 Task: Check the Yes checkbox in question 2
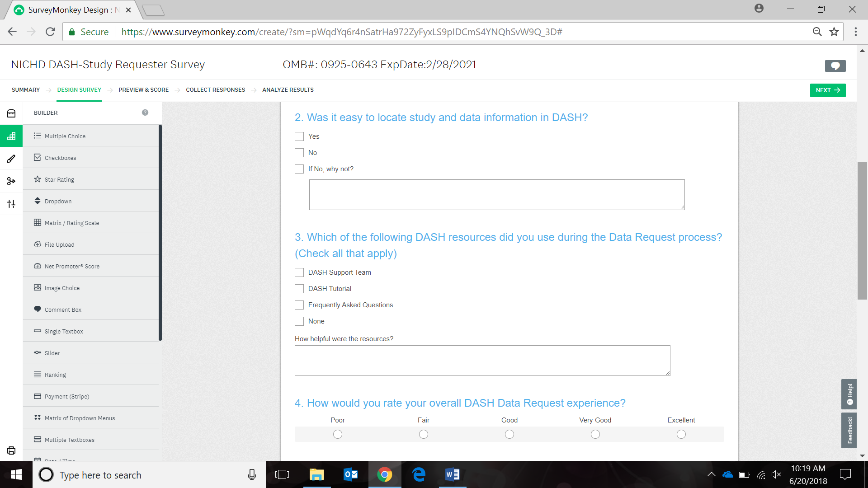coord(299,136)
